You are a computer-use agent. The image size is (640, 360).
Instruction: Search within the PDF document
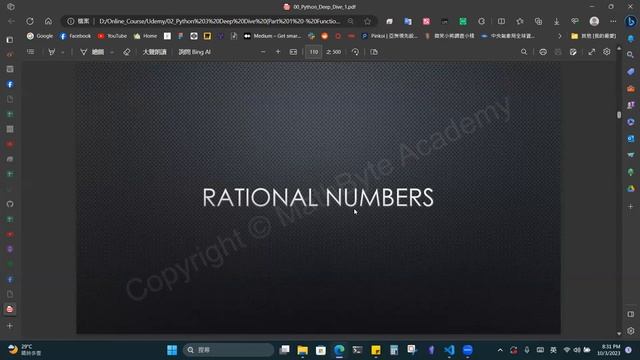pyautogui.click(x=524, y=52)
